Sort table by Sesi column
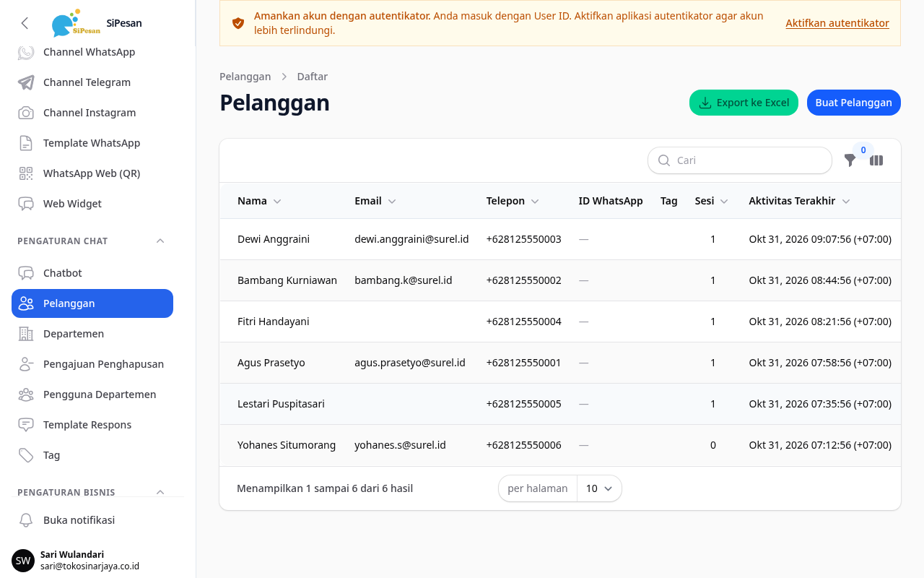The height and width of the screenshot is (578, 924). [x=712, y=201]
